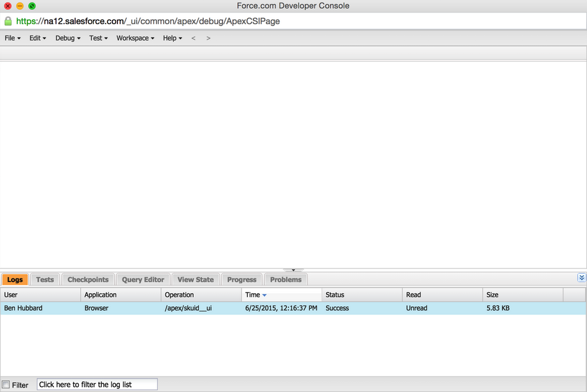This screenshot has width=587, height=392.
Task: Click the log list filter text field
Action: point(97,385)
